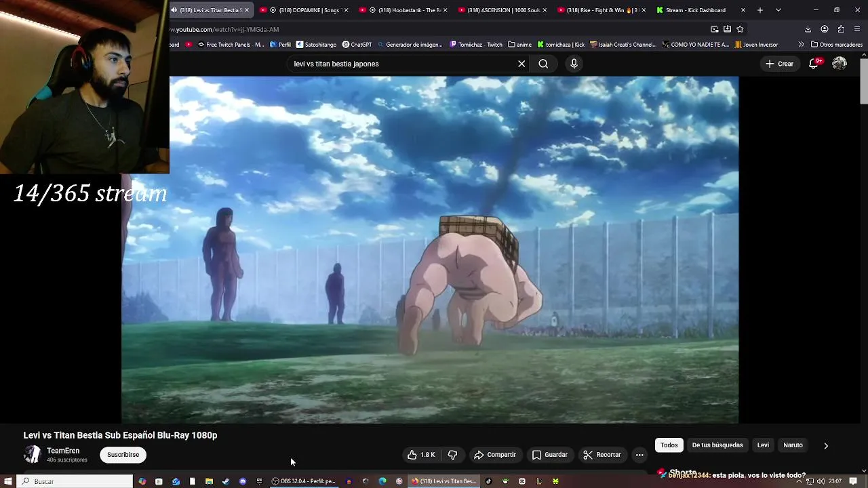Viewport: 868px width, 488px height.
Task: Switch to the Hoobastank tab
Action: coord(404,10)
